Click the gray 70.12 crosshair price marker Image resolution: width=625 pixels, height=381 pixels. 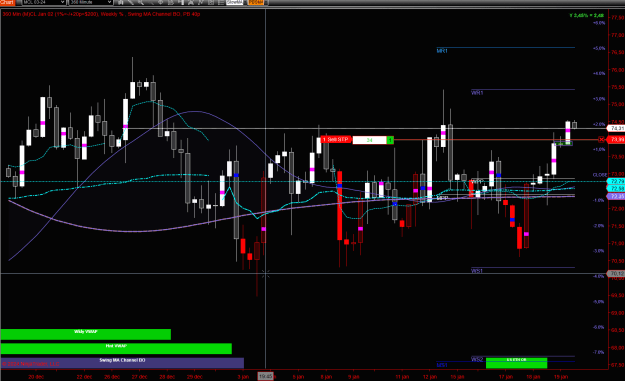point(617,273)
